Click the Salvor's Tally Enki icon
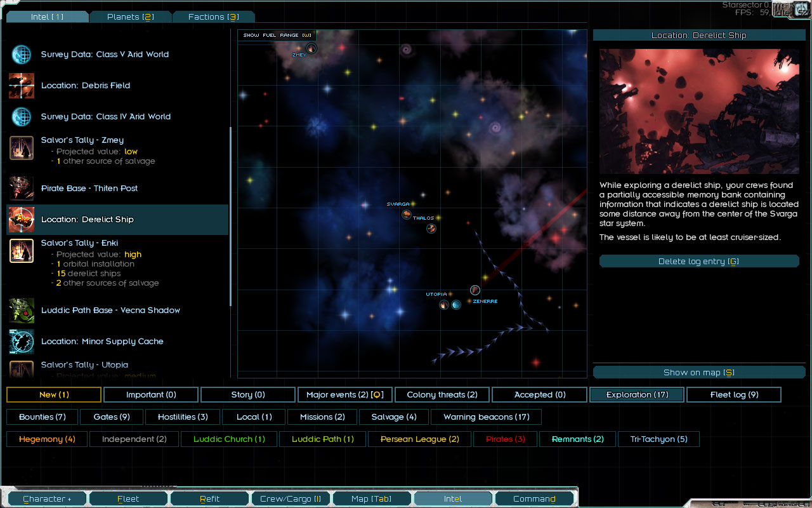 click(x=22, y=251)
